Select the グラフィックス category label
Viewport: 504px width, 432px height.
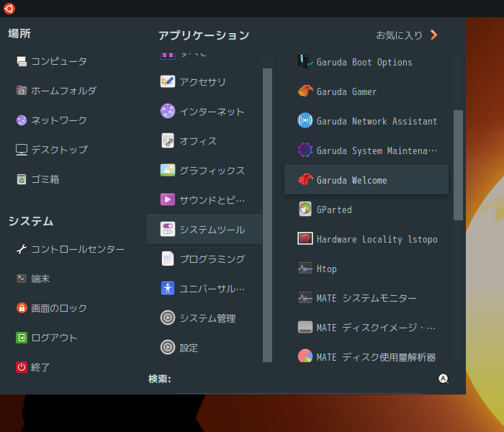(x=212, y=171)
